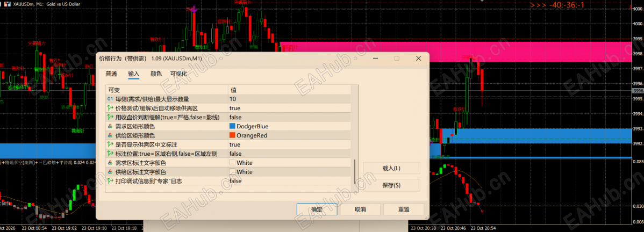The image size is (644, 232).
Task: Click White swatch for 需求区标注文字颜色
Action: tap(232, 163)
